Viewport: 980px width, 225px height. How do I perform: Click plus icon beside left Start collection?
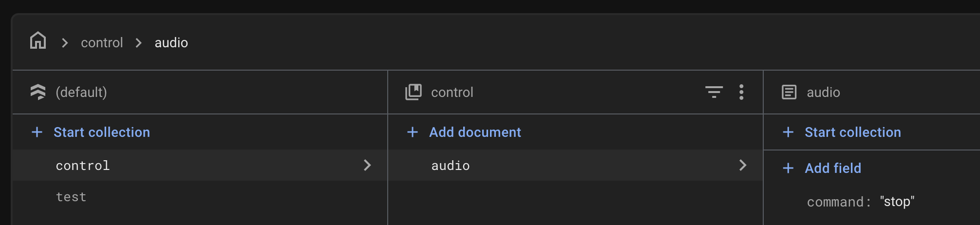point(37,132)
